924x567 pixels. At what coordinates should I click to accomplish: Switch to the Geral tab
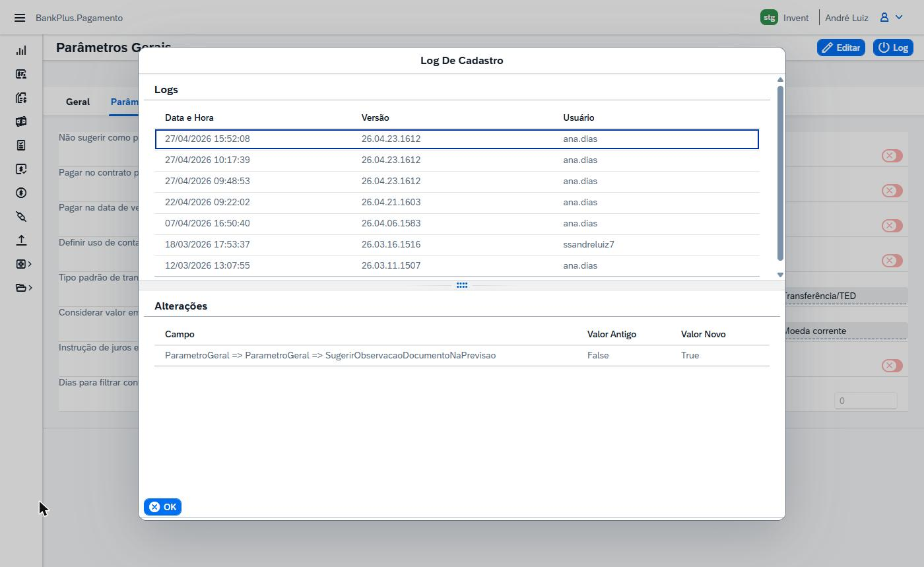[78, 102]
